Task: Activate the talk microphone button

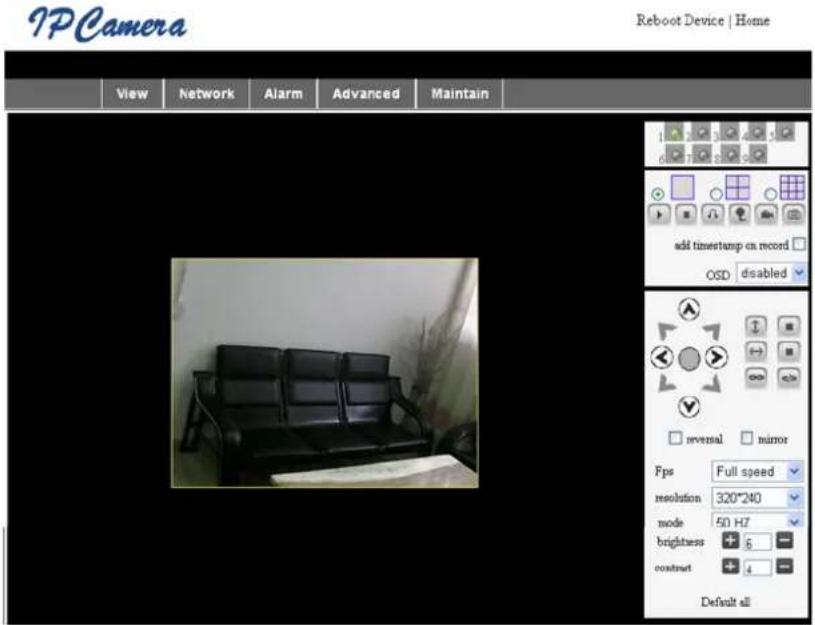Action: pyautogui.click(x=740, y=214)
